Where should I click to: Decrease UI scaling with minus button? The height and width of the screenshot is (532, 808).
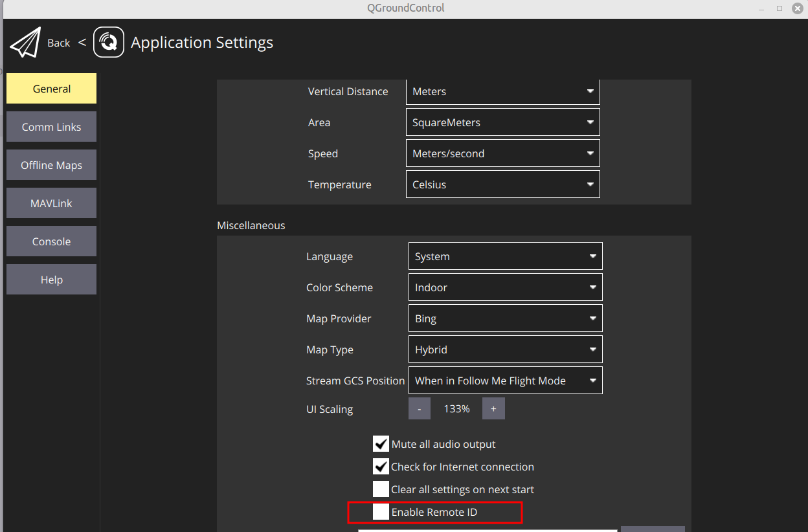click(x=420, y=408)
